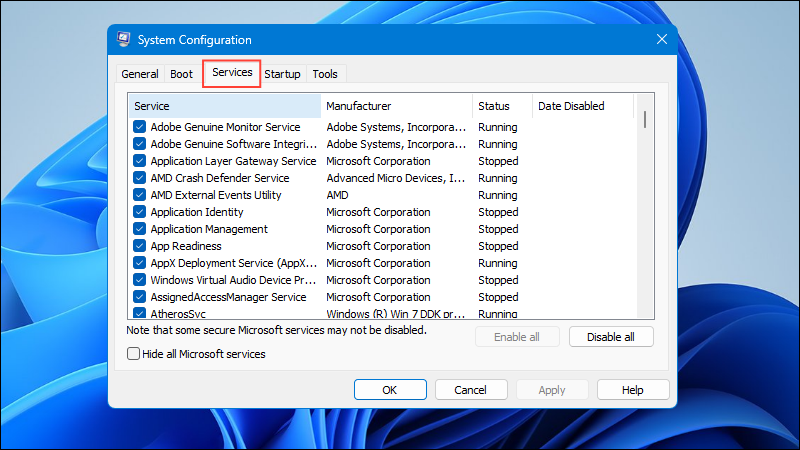The height and width of the screenshot is (450, 800).
Task: Uncheck AMD Crash Defender Service checkbox
Action: click(139, 178)
